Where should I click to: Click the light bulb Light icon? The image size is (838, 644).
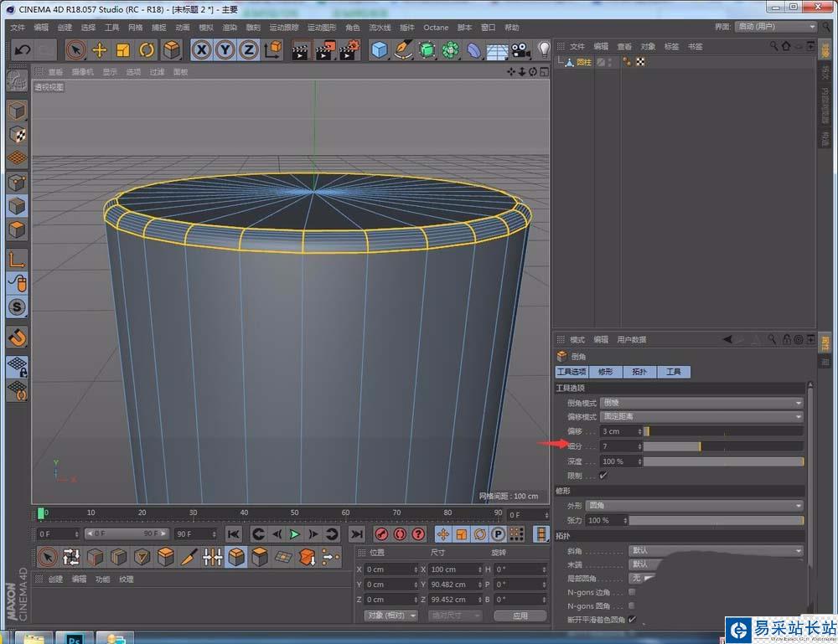(x=544, y=49)
